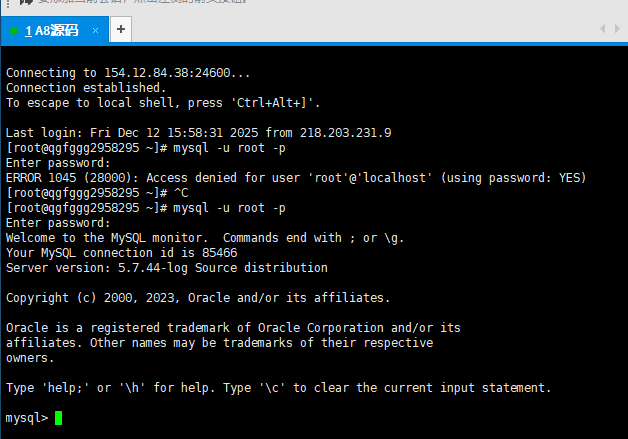Click the "Type 'help;'" instruction line

[x=278, y=388]
